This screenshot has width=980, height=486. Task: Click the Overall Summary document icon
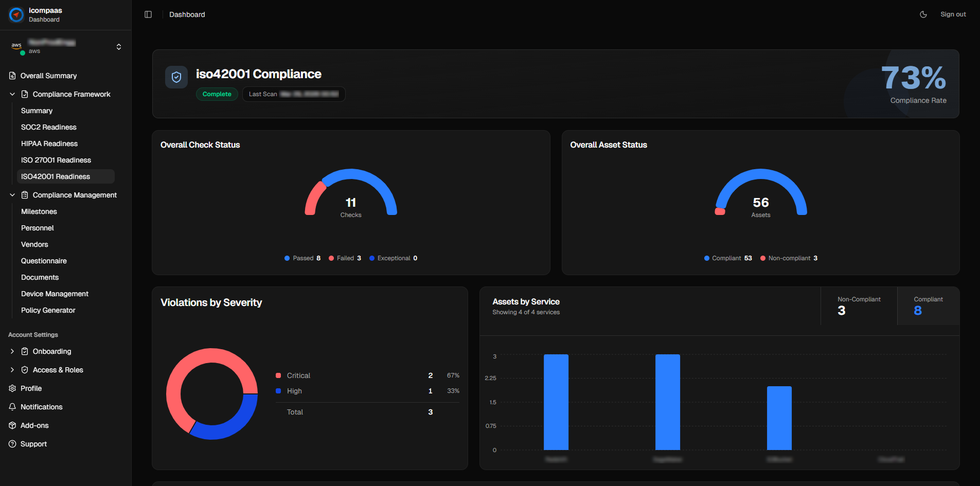pyautogui.click(x=12, y=76)
